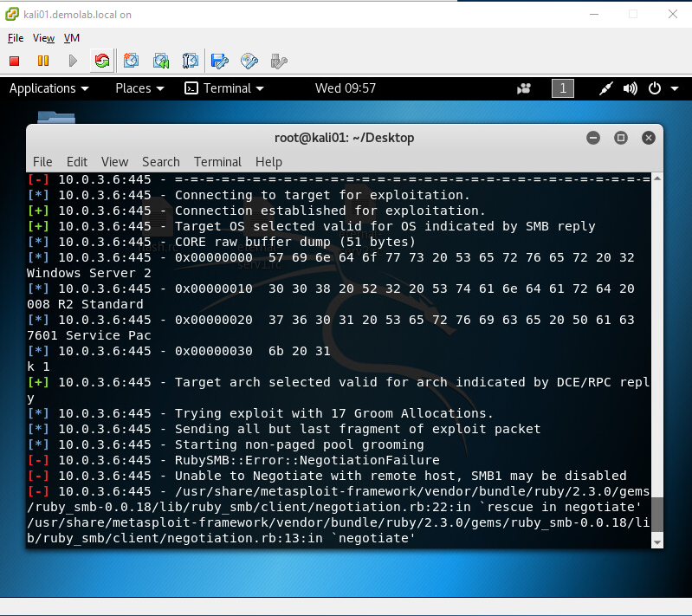
Task: Click the terminal title 'root@kali01: ~/Desktop'
Action: [344, 138]
